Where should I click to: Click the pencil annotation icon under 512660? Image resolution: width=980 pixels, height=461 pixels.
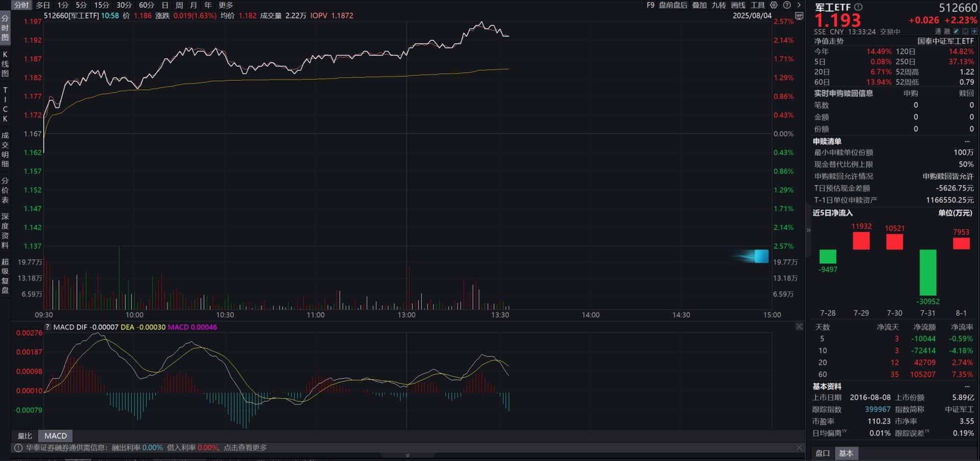coord(955,31)
